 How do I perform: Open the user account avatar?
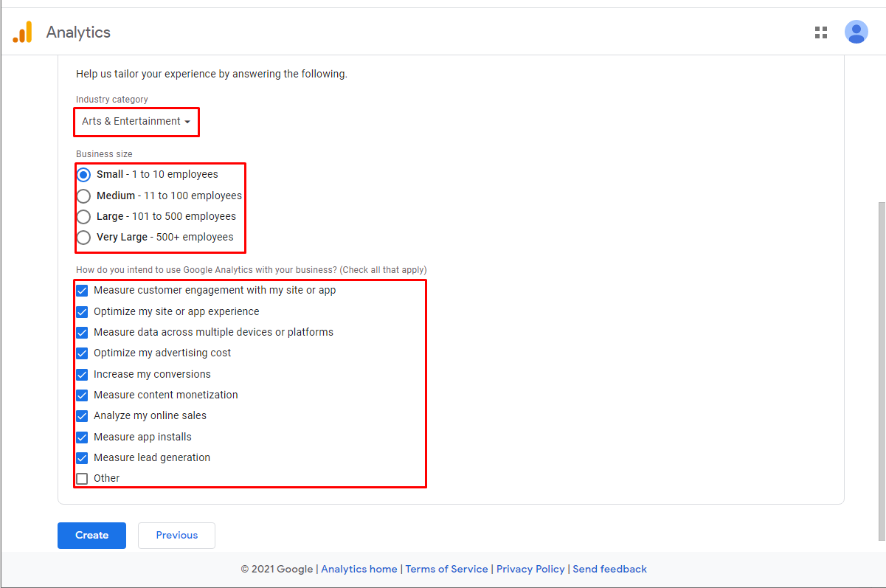click(x=856, y=32)
